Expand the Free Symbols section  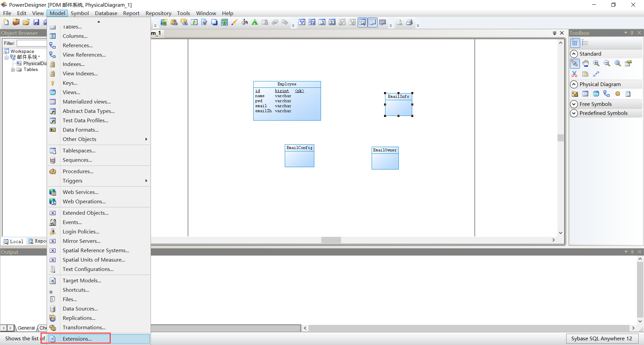pos(574,104)
